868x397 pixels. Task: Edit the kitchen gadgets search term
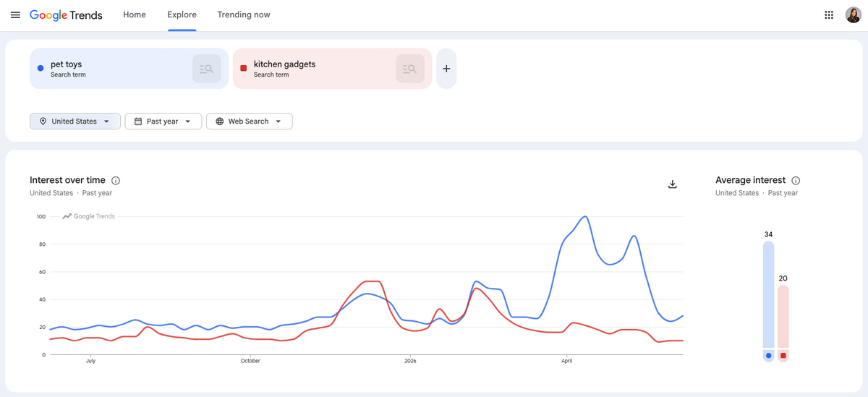point(285,64)
